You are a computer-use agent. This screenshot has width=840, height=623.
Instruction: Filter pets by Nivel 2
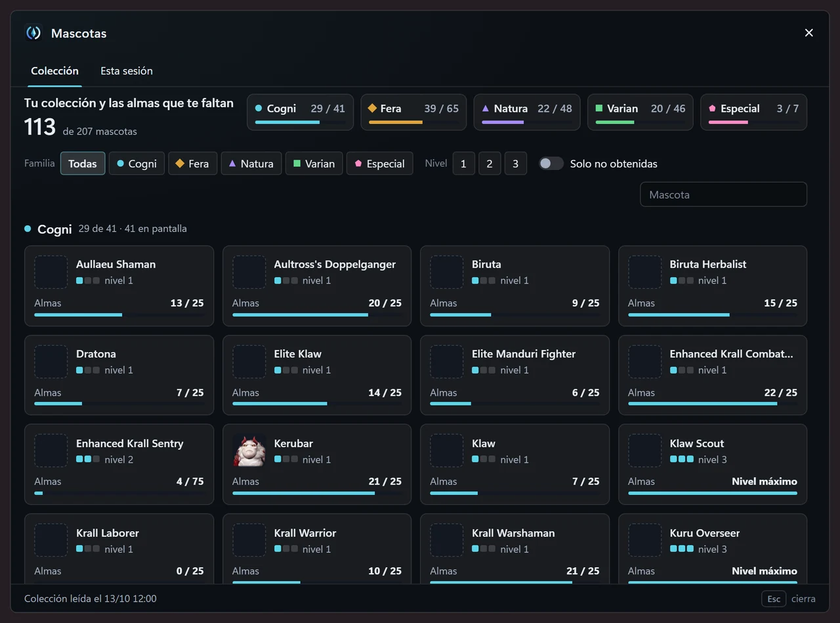[490, 163]
